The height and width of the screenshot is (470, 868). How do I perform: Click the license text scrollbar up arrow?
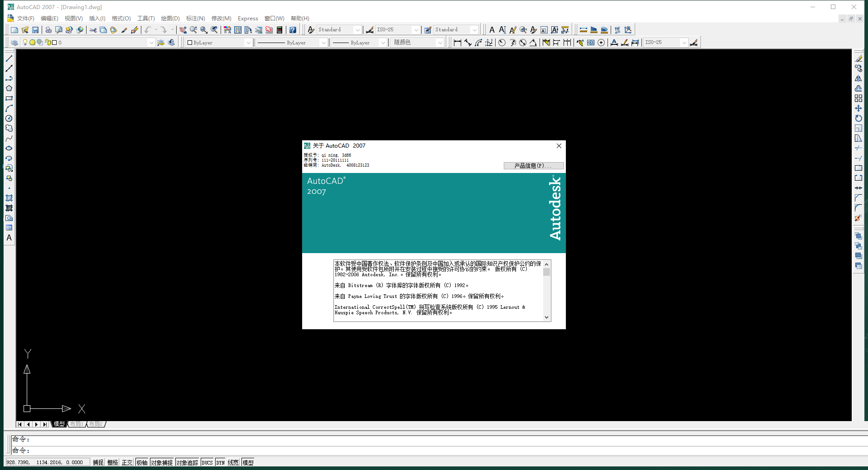tap(547, 264)
